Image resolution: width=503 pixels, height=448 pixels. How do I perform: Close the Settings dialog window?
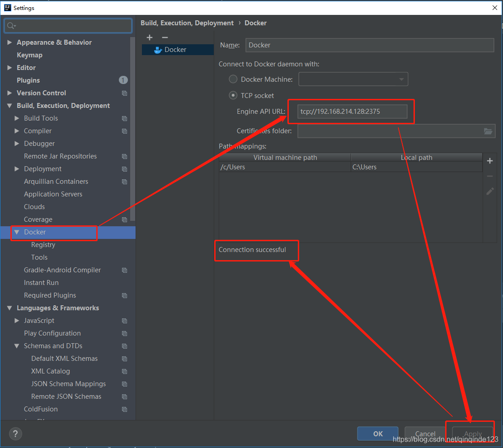495,8
